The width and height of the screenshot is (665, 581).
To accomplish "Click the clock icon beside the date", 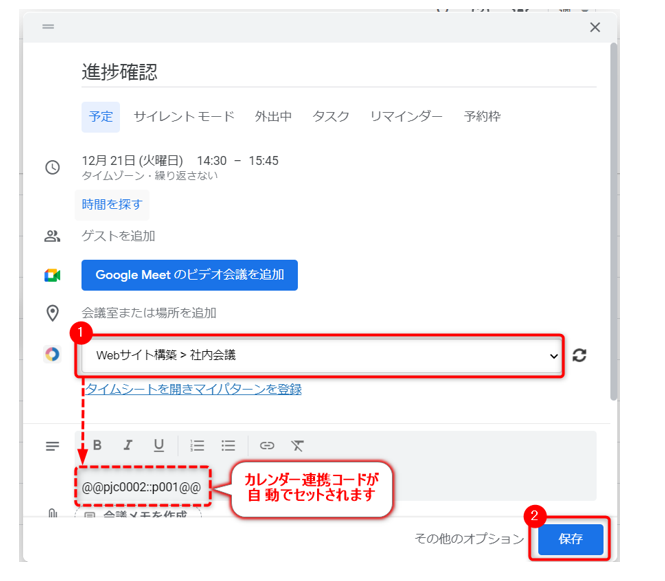I will point(53,167).
